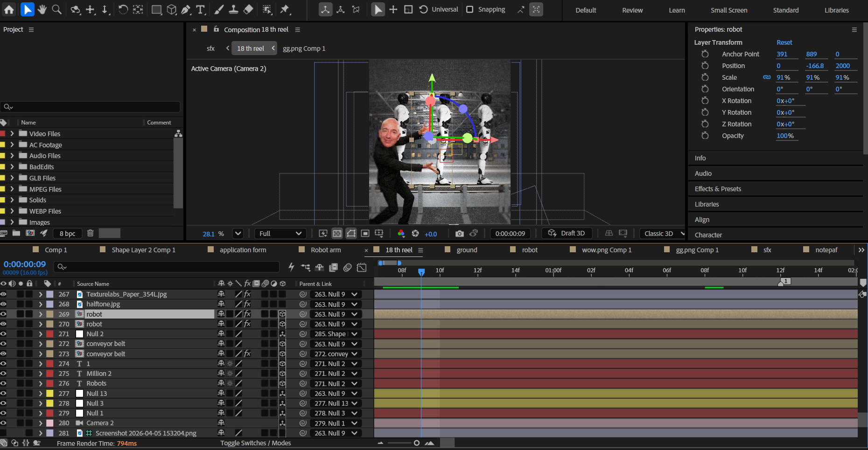Switch to the Robot arm timeline tab
Screen dimensions: 868x450
click(326, 250)
